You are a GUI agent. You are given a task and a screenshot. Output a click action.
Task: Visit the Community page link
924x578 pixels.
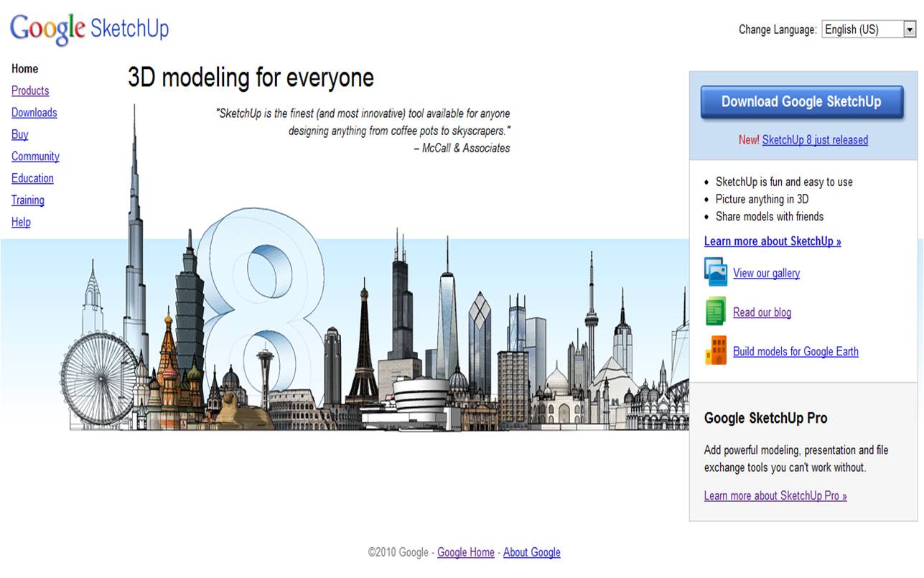pos(35,157)
